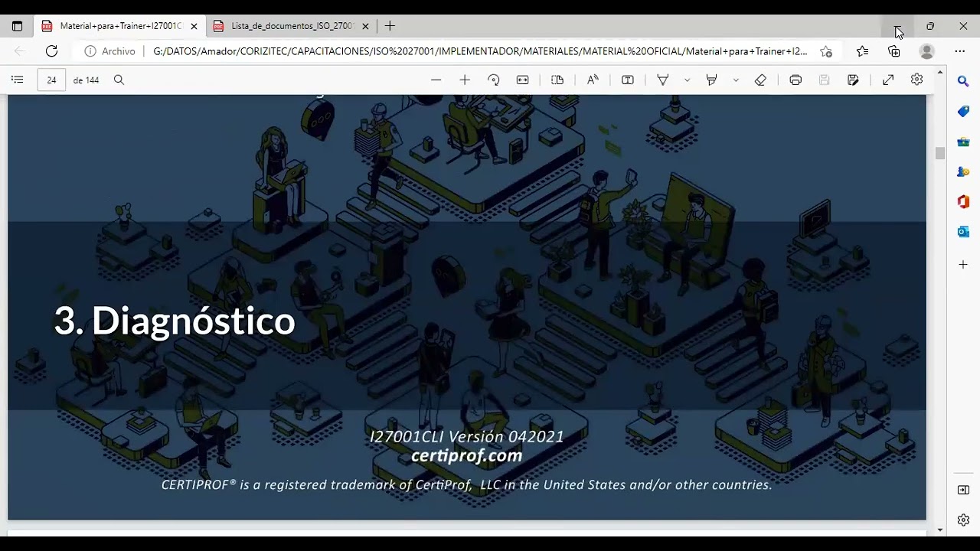Click "I27001CLI Versión 042021" text
Image resolution: width=980 pixels, height=551 pixels.
[466, 436]
